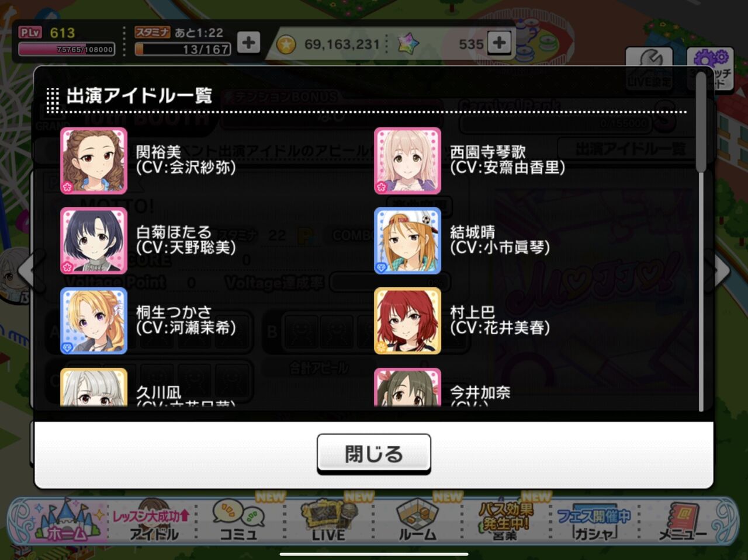
Task: Open the メニュー notebook icon
Action: 683,520
